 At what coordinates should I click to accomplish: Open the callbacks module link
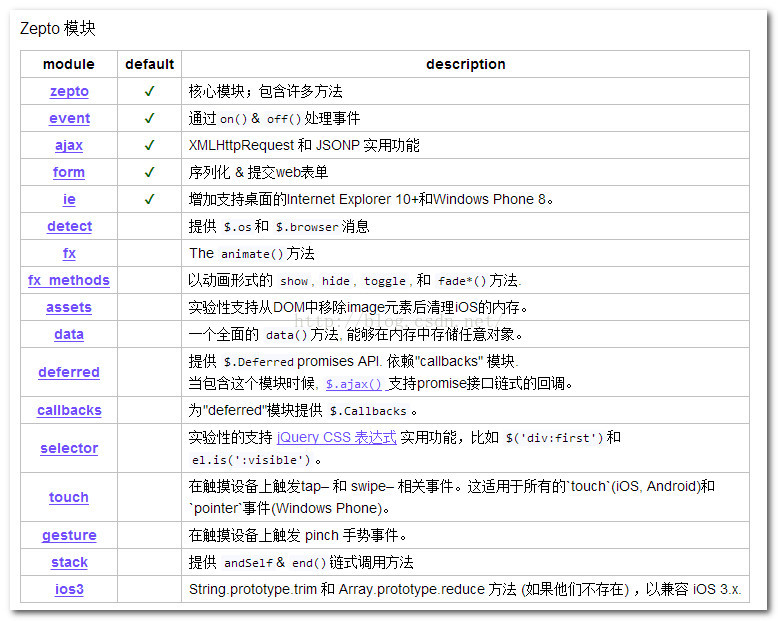click(x=69, y=410)
